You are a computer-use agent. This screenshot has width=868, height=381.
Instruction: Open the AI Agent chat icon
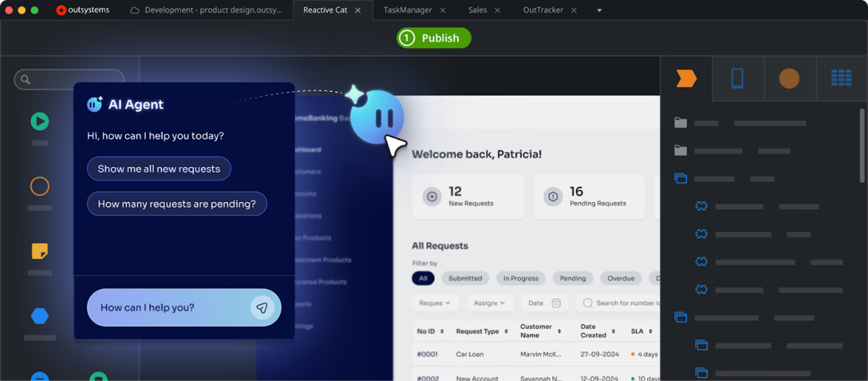pos(94,105)
